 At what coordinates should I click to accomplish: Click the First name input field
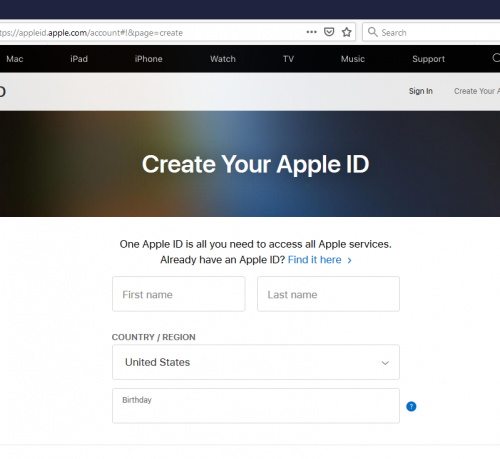(x=179, y=294)
